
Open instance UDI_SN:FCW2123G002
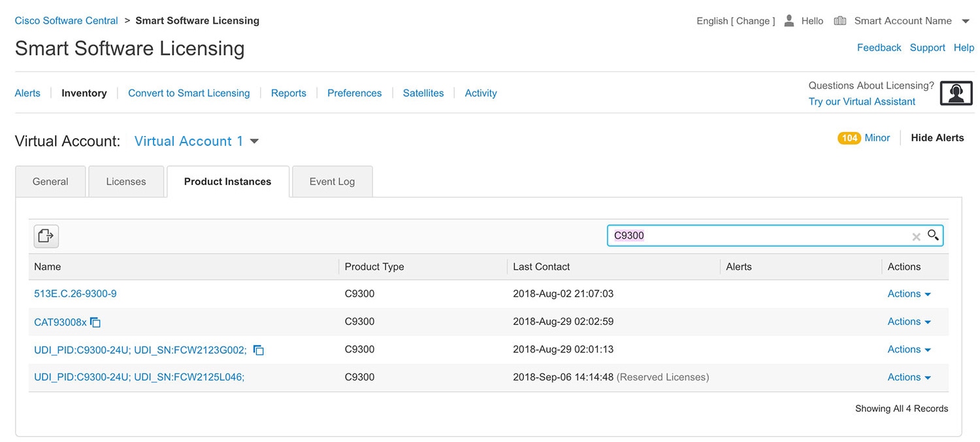point(140,350)
